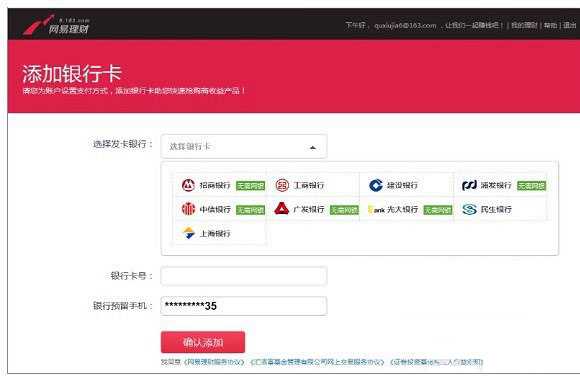
Task: Choose 工商银行 bank name text
Action: click(x=308, y=185)
